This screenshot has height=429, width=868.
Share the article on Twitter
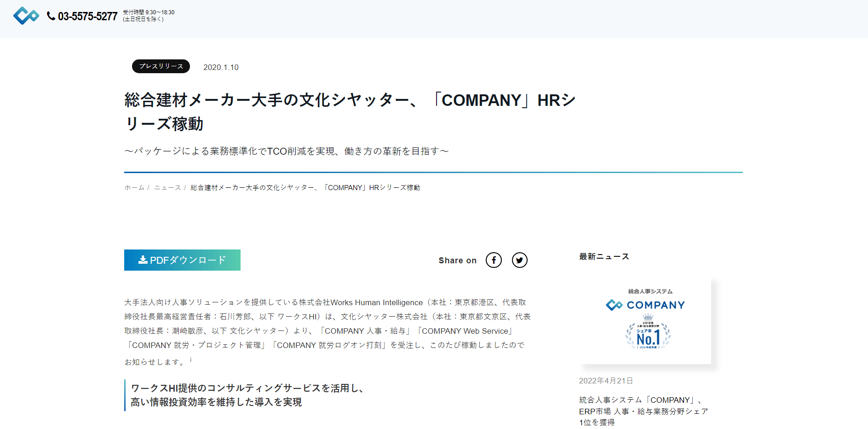pyautogui.click(x=520, y=260)
